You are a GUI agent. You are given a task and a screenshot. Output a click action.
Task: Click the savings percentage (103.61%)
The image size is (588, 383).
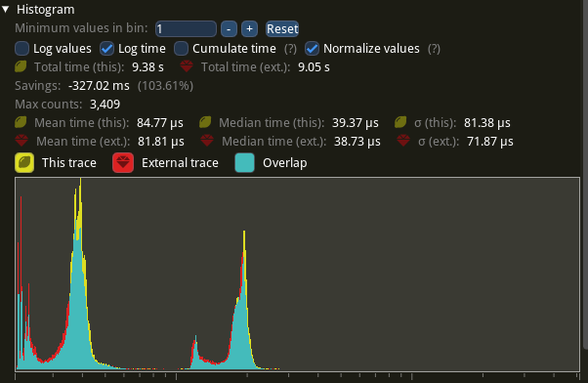(165, 86)
